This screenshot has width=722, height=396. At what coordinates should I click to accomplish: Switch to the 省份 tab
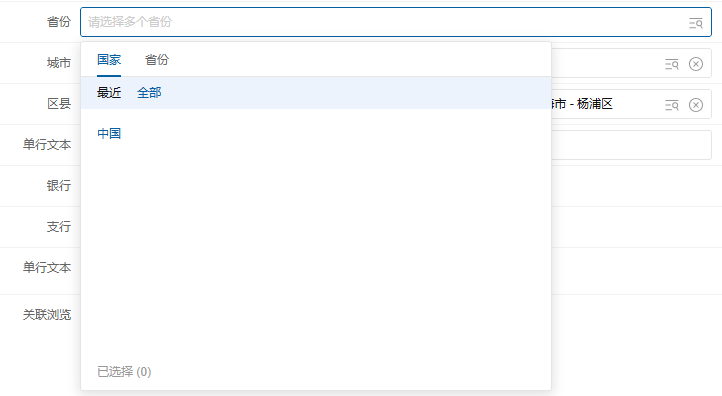point(157,59)
